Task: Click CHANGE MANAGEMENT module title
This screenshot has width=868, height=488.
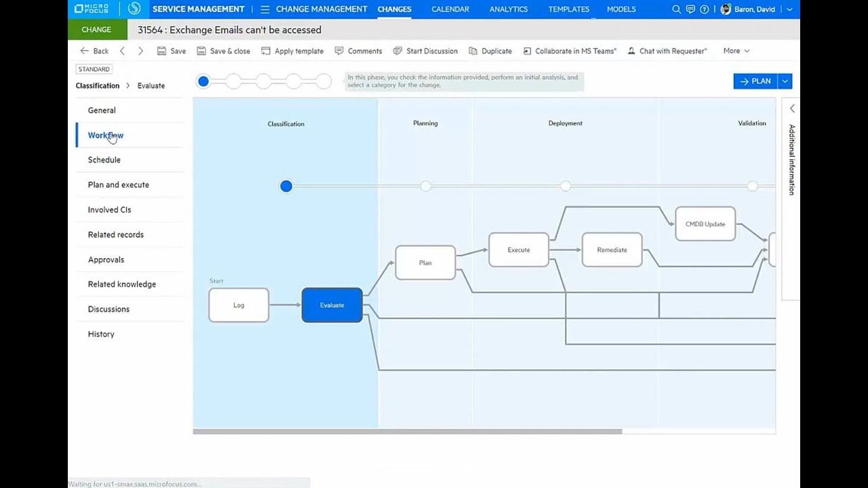Action: coord(321,9)
